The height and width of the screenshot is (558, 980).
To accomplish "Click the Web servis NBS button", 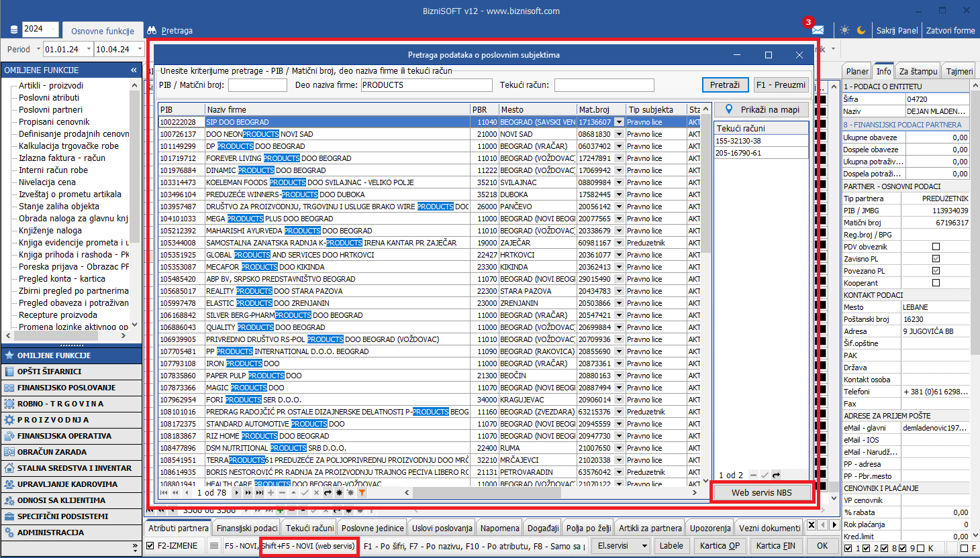I will pos(761,492).
